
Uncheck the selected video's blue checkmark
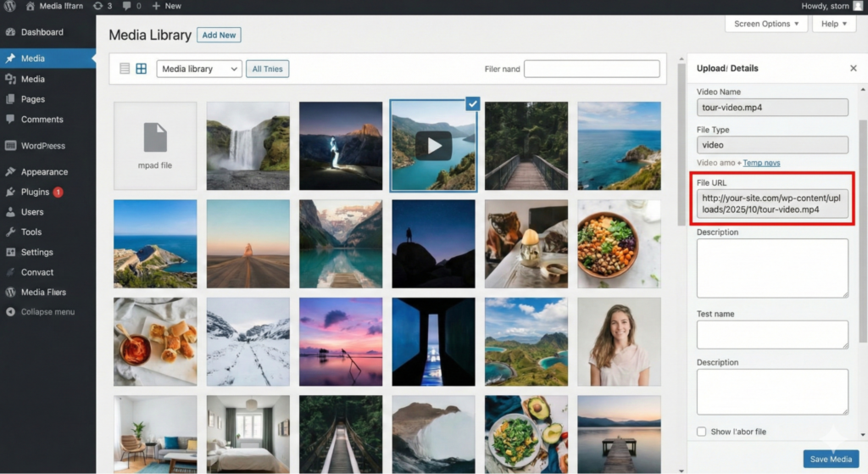pos(472,103)
